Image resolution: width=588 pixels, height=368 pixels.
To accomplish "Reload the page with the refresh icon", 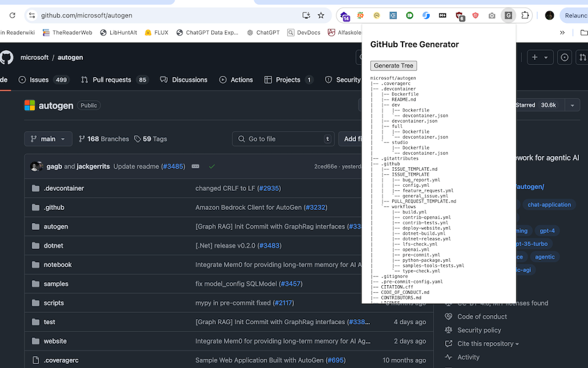I will pyautogui.click(x=13, y=16).
